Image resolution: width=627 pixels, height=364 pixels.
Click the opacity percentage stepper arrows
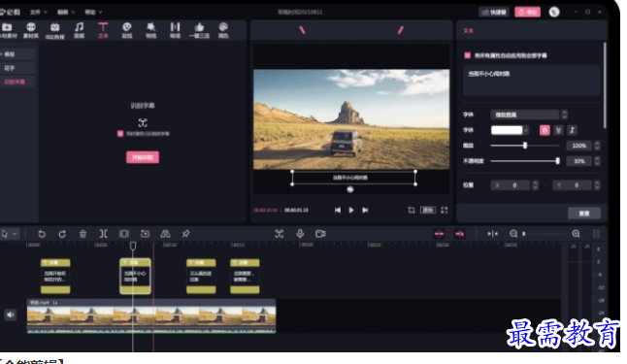point(598,161)
